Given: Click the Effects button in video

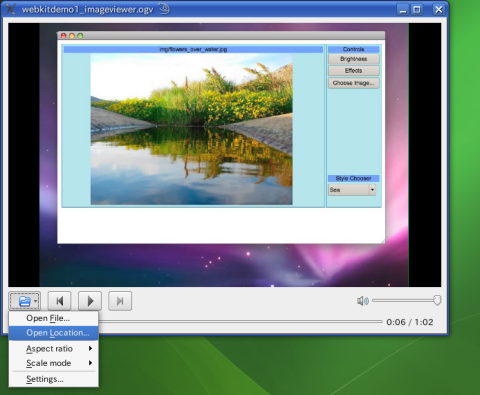Looking at the screenshot, I should 354,71.
